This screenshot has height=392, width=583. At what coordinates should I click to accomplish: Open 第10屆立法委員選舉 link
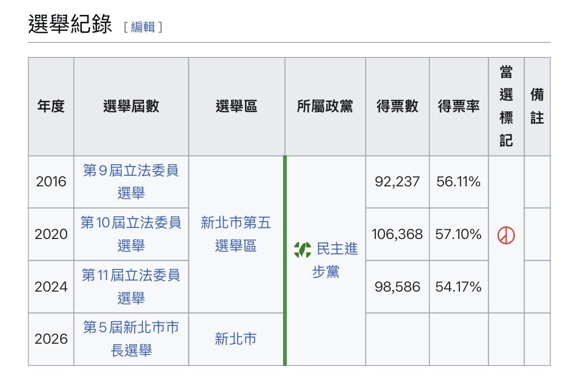click(131, 234)
